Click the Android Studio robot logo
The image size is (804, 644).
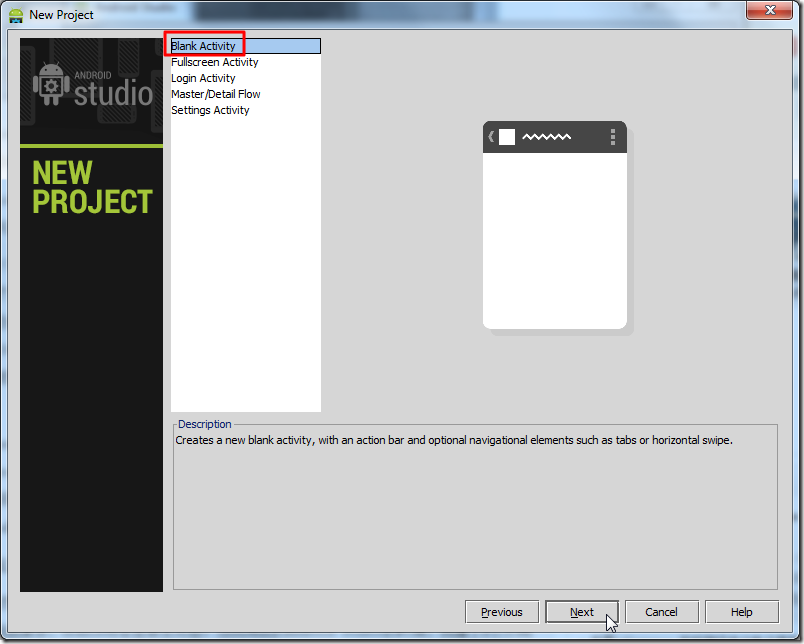point(51,85)
